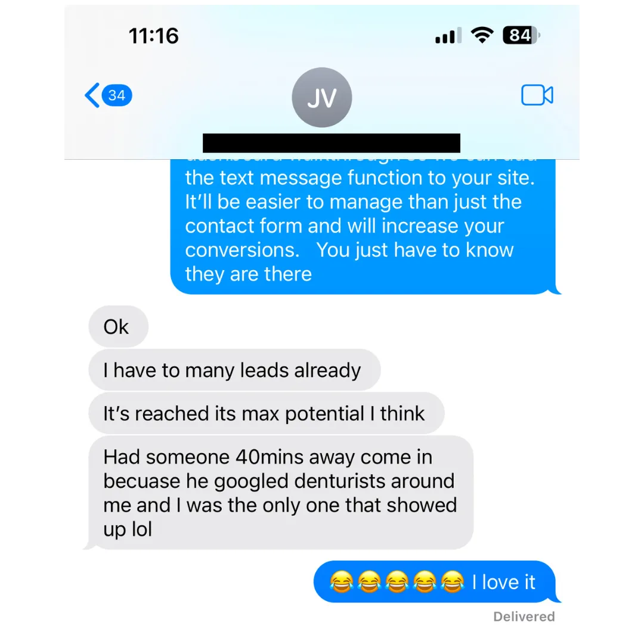Tap the cellular signal bars icon
Image resolution: width=644 pixels, height=644 pixels.
pyautogui.click(x=448, y=36)
